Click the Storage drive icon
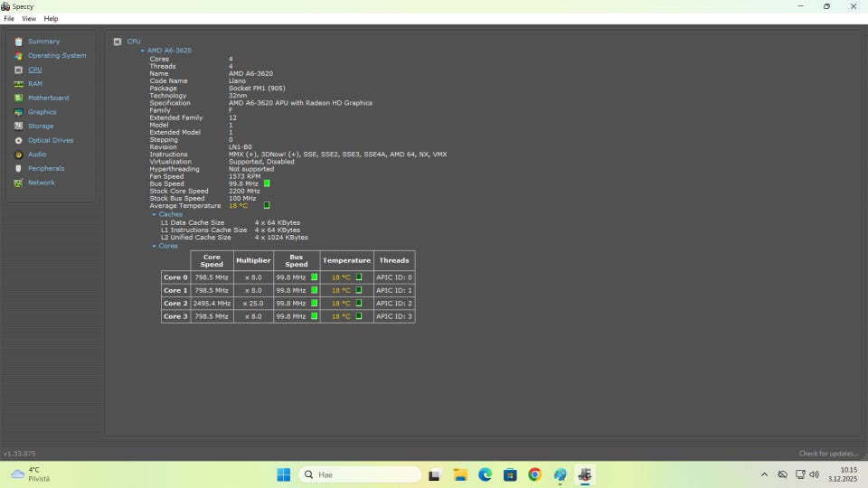This screenshot has width=868, height=488. tap(18, 127)
